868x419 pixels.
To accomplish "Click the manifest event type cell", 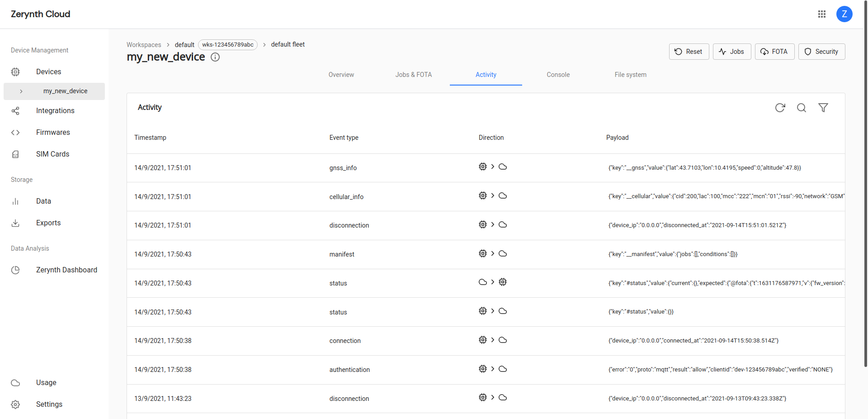I will pos(342,254).
